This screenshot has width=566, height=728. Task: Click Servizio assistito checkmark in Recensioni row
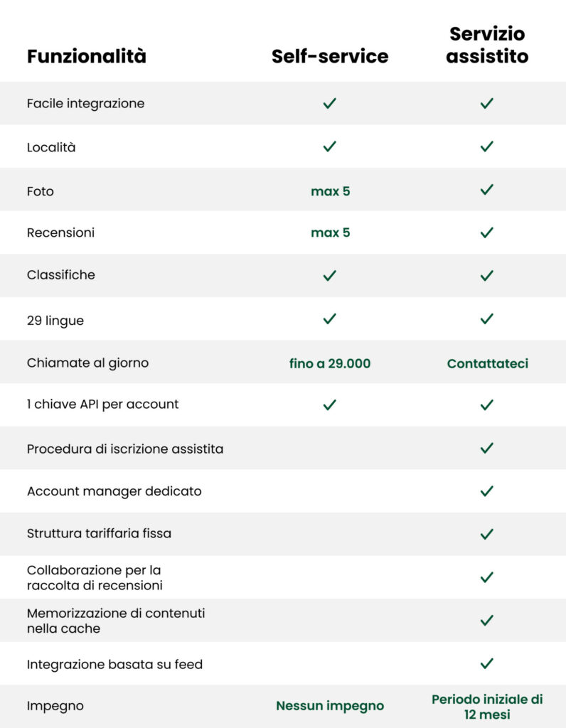coord(486,232)
